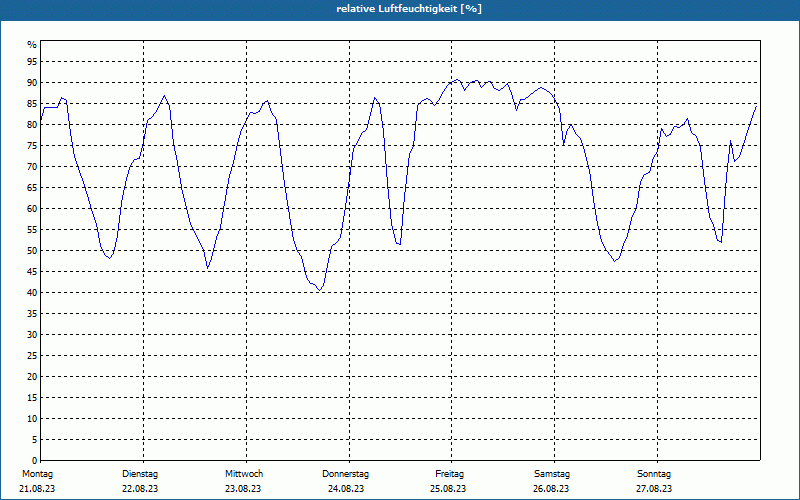Select the 75 y-axis tick label
Image resolution: width=800 pixels, height=500 pixels.
pyautogui.click(x=32, y=145)
